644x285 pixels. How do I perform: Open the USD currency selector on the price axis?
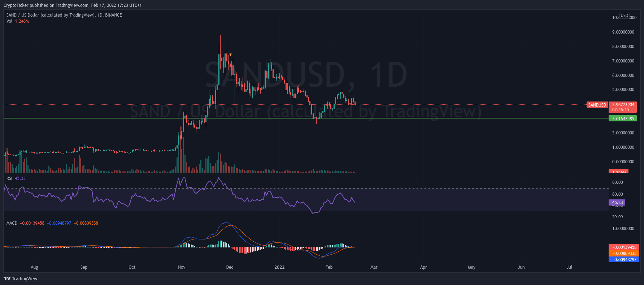624,16
